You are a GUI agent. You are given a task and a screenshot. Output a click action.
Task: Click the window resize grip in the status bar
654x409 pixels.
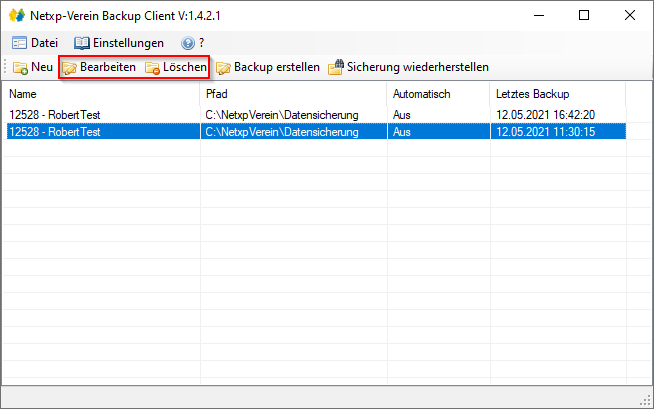tap(646, 401)
